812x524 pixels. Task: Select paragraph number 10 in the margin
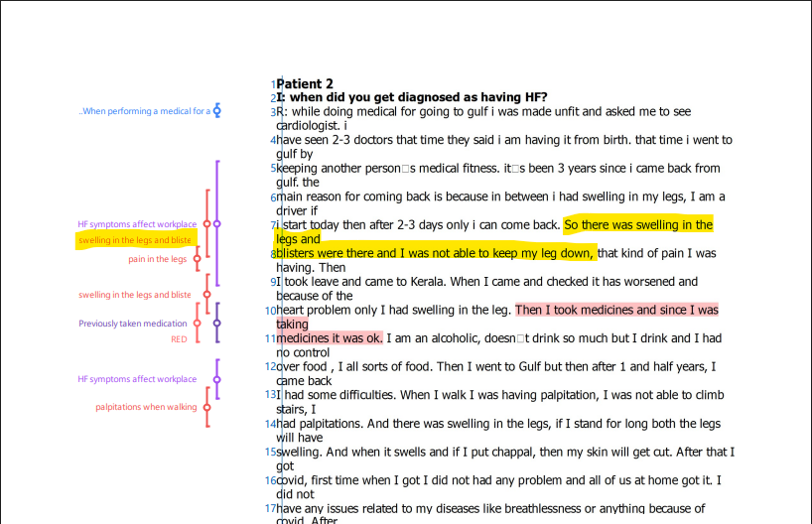[271, 312]
